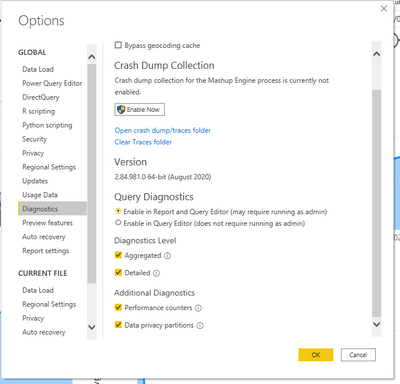
Task: Go to Report settings
Action: click(x=46, y=251)
